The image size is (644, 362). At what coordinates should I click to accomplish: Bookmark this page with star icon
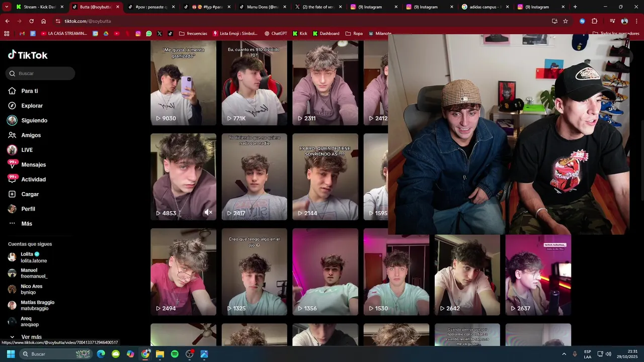click(x=566, y=21)
